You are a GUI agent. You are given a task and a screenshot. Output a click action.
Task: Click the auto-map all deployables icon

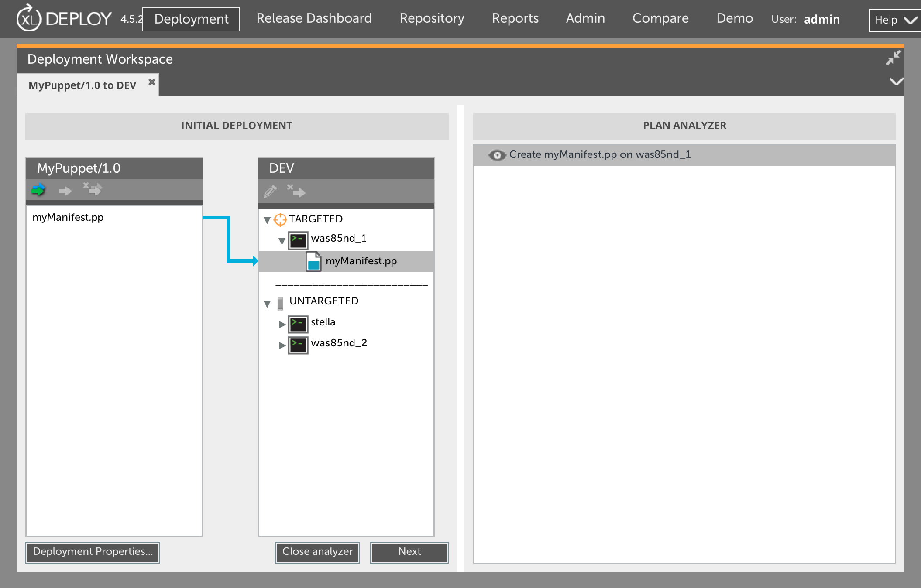click(x=38, y=190)
